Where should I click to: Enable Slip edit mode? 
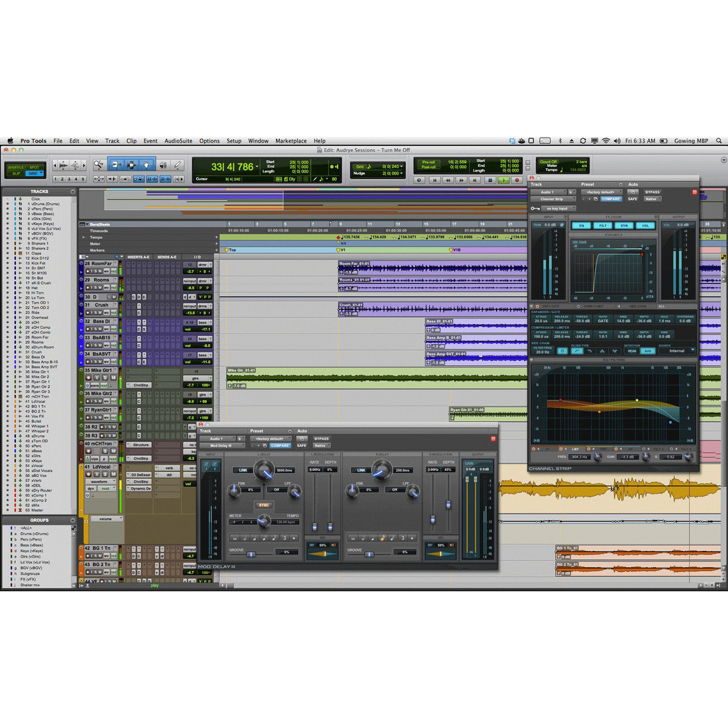pos(16,174)
